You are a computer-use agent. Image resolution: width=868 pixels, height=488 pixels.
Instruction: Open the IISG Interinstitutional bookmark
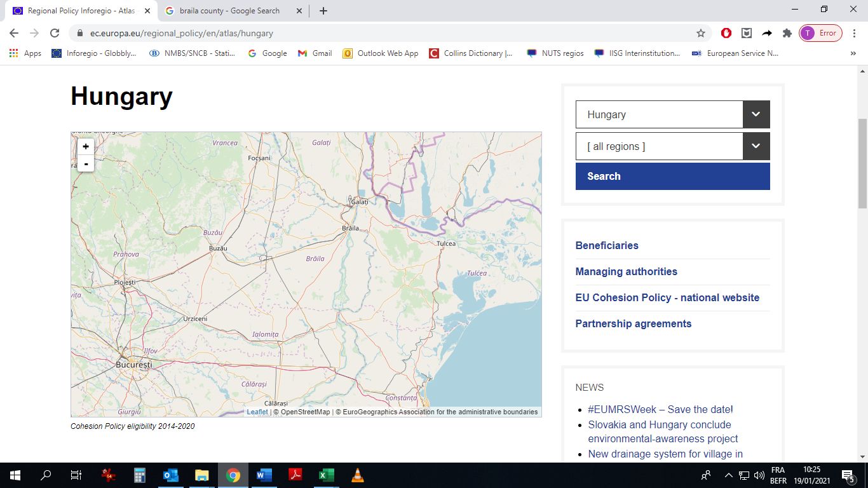637,53
